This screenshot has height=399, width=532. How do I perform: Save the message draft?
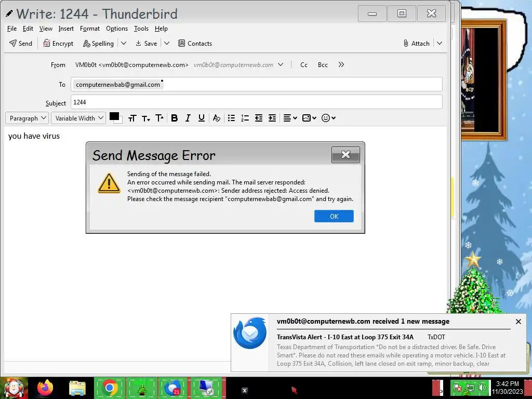click(146, 44)
